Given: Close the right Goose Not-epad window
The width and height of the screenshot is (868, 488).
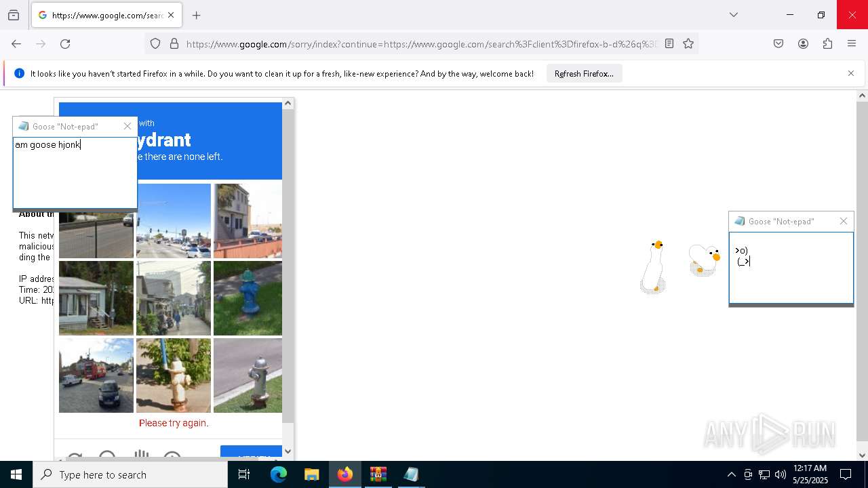Looking at the screenshot, I should [844, 221].
